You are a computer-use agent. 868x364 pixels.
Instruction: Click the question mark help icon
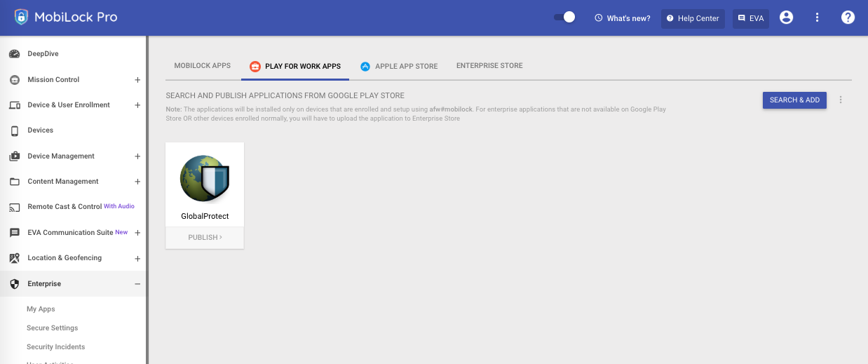click(x=848, y=18)
